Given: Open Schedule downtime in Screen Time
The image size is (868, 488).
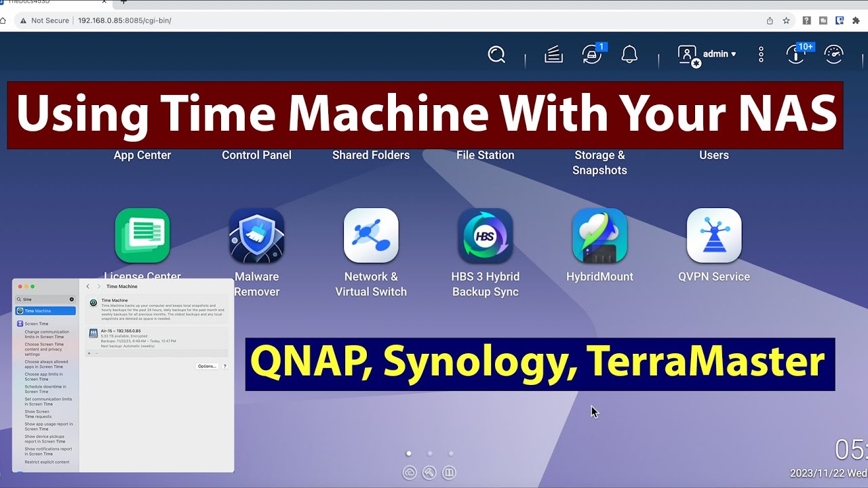Looking at the screenshot, I should point(45,389).
